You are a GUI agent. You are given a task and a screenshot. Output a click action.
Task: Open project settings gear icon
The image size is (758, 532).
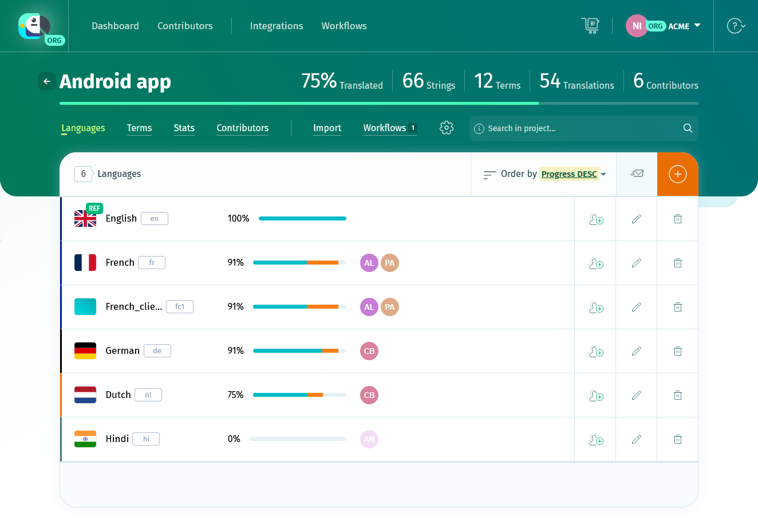[447, 128]
